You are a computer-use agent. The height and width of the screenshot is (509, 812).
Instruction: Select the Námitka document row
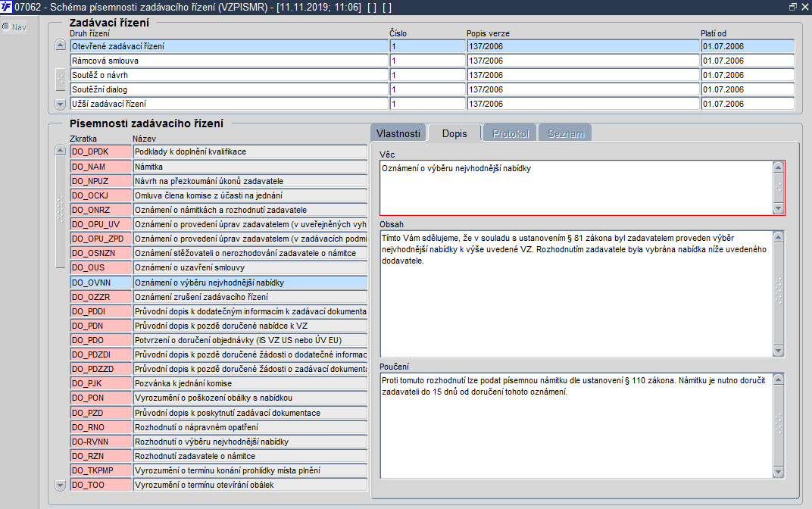250,167
